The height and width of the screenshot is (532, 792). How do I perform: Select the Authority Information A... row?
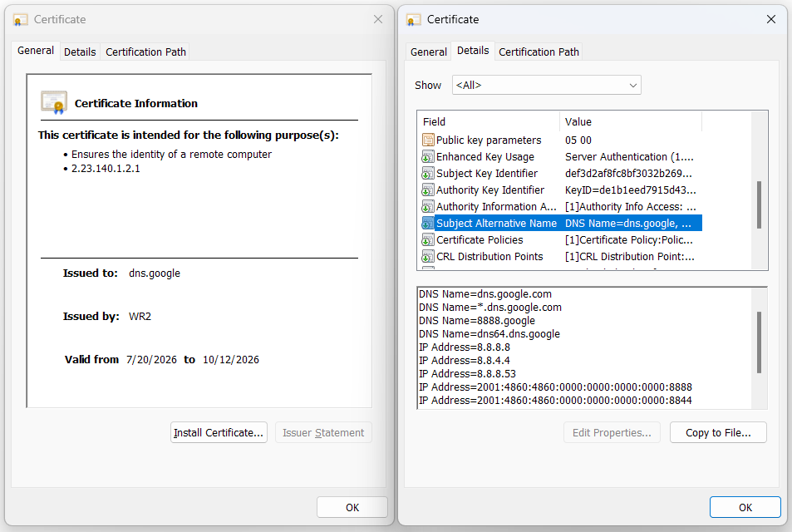[561, 207]
